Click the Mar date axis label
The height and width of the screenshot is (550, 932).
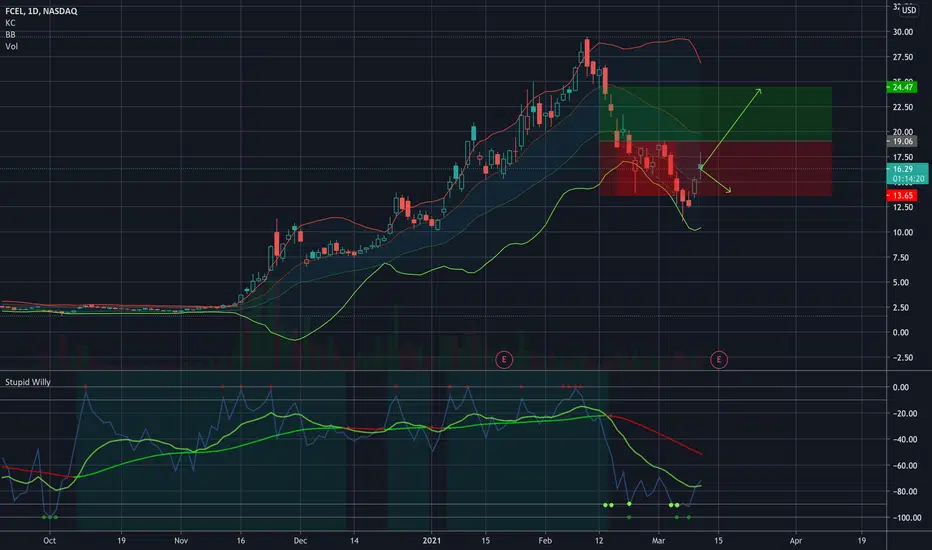658,540
